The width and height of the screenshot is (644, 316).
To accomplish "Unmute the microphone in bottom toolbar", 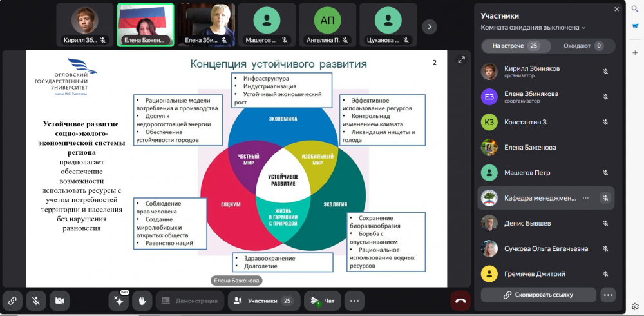I will (x=36, y=301).
